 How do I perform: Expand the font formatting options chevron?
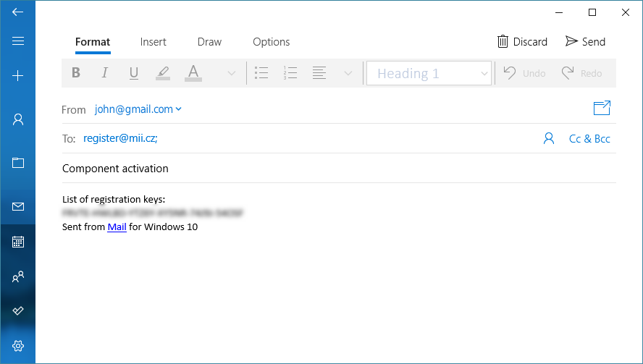pyautogui.click(x=232, y=73)
